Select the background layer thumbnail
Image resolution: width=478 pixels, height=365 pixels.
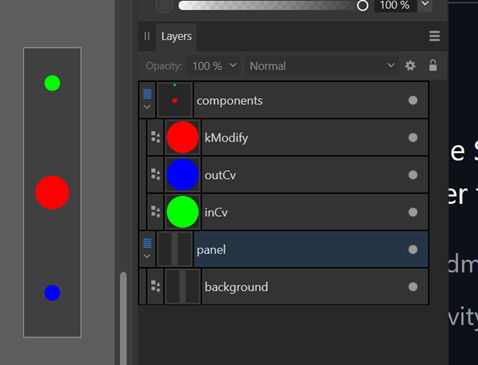(x=183, y=287)
